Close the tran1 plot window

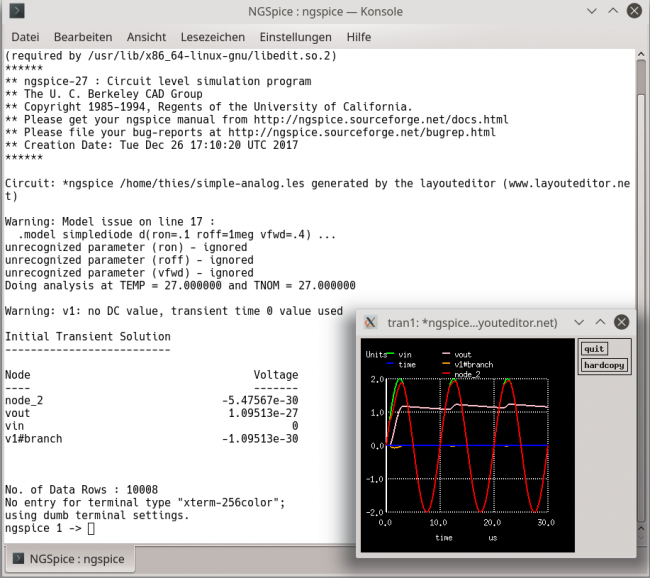click(621, 322)
